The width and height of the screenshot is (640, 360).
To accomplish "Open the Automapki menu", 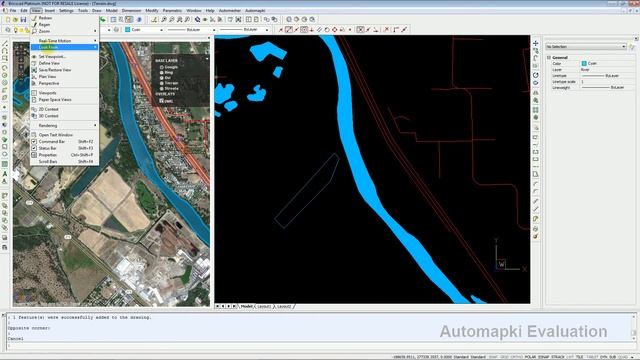I will click(255, 11).
